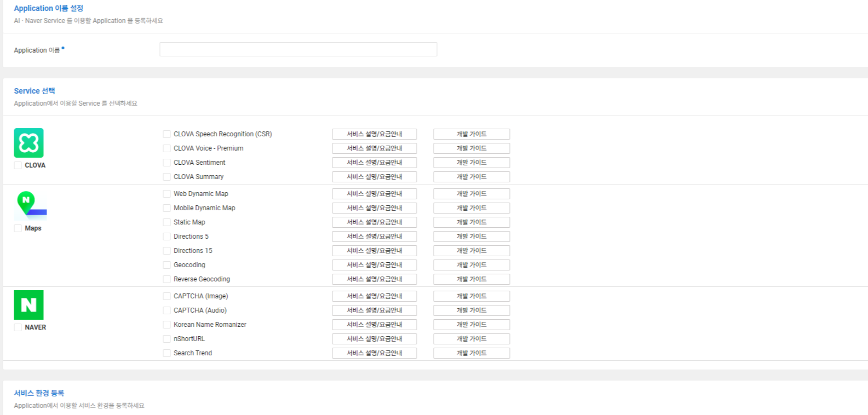This screenshot has width=868, height=415.
Task: View 개발 가이드 for Reverse Geocoding
Action: coord(472,279)
